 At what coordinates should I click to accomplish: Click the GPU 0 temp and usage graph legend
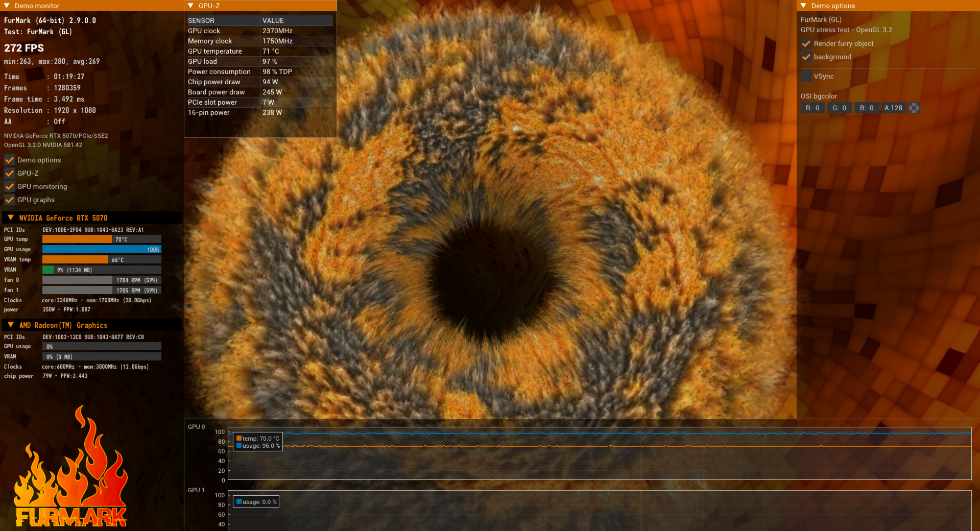tap(258, 442)
